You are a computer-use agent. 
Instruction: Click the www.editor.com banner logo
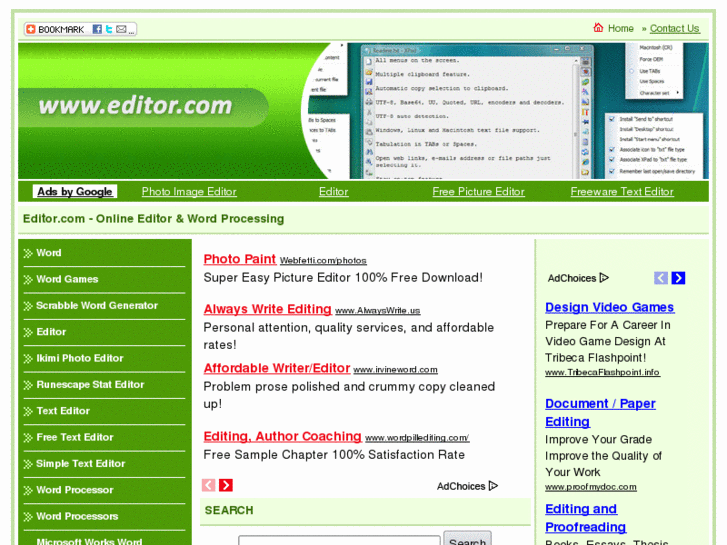135,106
